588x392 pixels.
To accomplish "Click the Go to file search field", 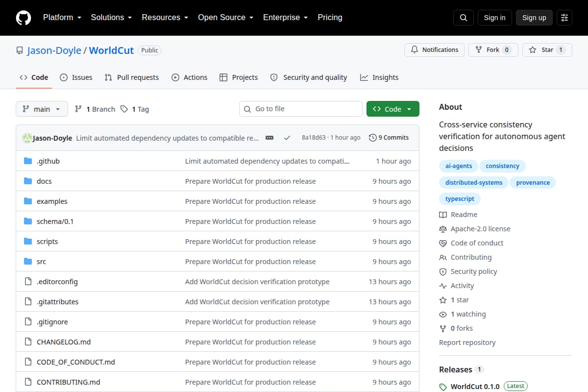I will pyautogui.click(x=301, y=109).
